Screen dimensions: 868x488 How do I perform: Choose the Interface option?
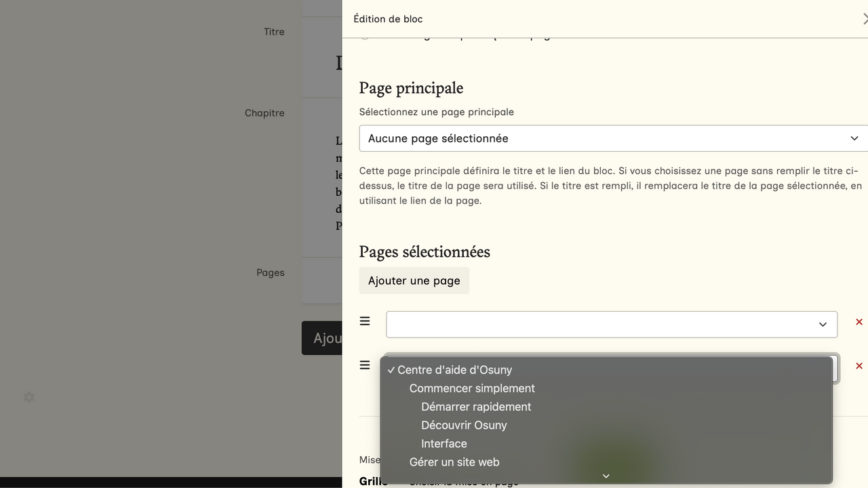point(443,443)
